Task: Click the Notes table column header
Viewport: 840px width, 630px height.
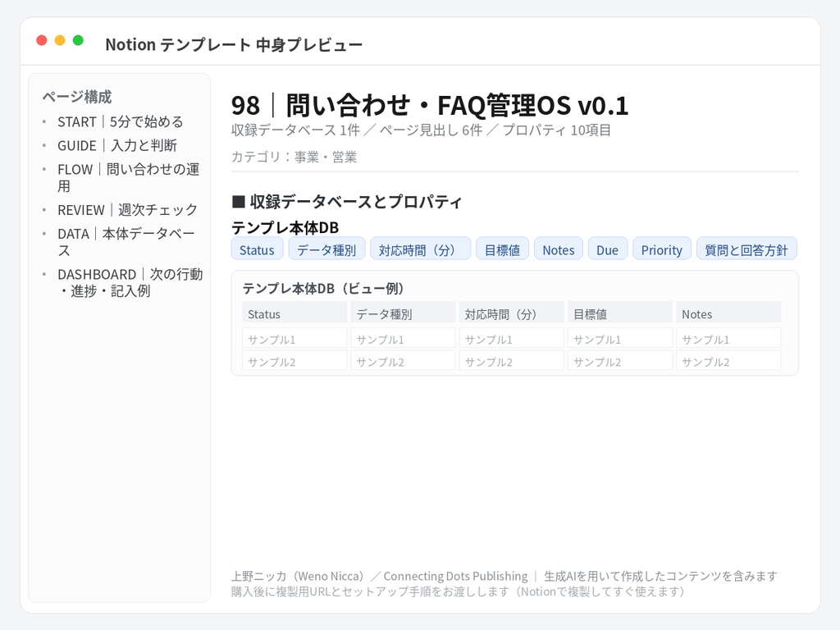Action: [728, 313]
